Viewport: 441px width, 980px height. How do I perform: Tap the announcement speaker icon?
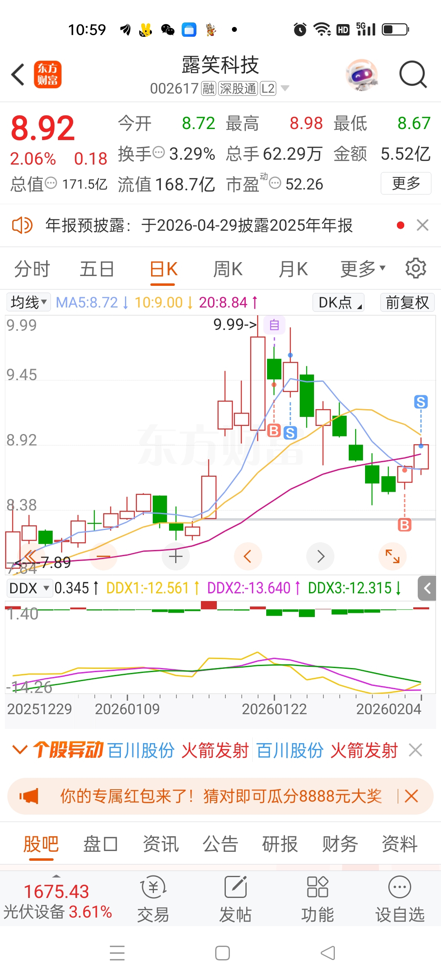pyautogui.click(x=22, y=225)
